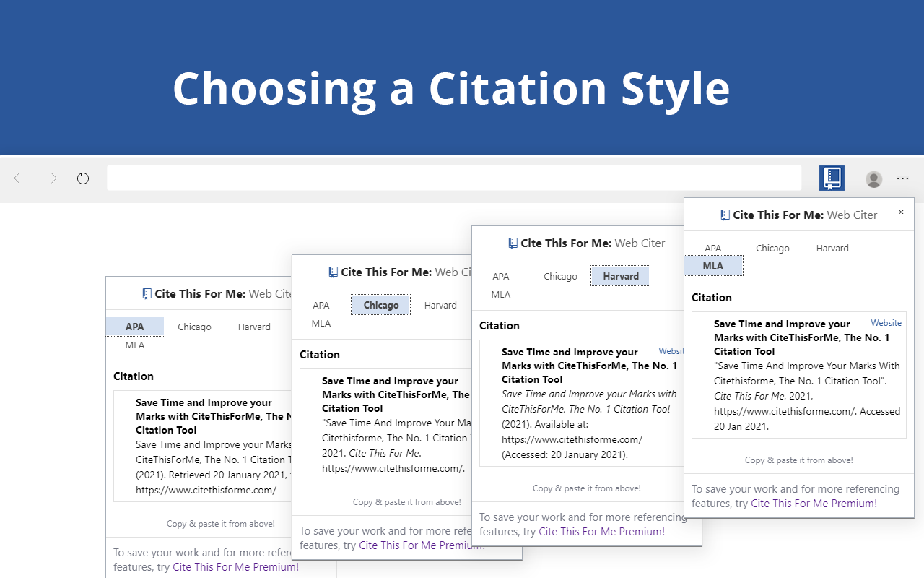Viewport: 924px width, 578px height.
Task: Click Harvard citation text '(Accessed: 20 January 2021)'
Action: point(565,454)
